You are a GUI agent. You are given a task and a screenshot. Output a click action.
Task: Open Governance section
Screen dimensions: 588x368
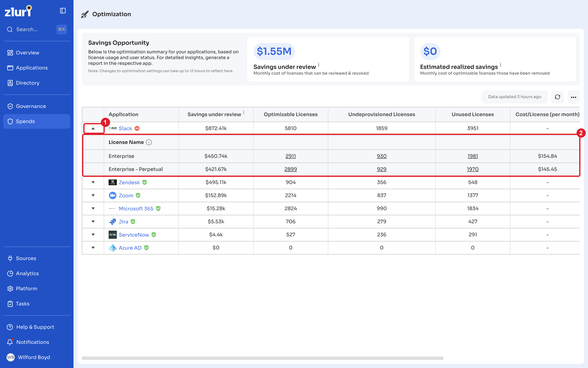click(37, 106)
